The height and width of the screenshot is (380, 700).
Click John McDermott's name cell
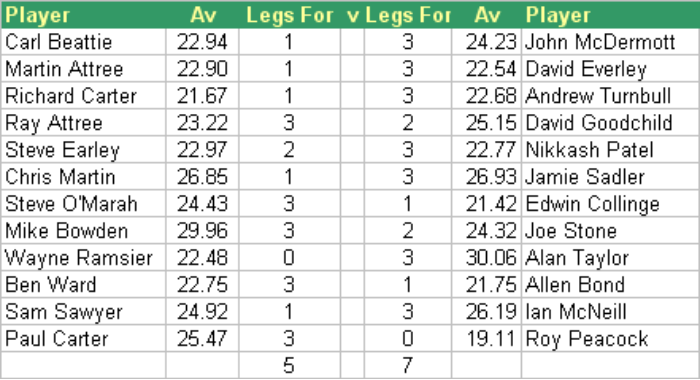[x=610, y=42]
